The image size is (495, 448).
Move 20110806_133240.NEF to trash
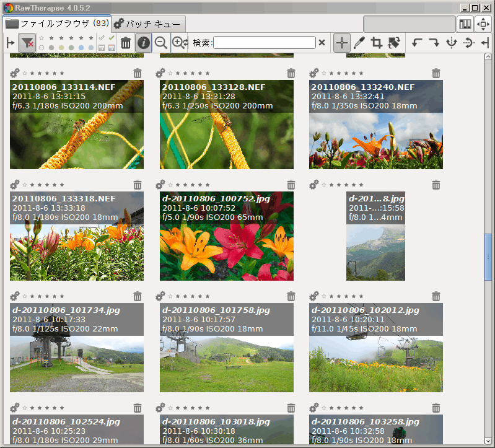(x=436, y=73)
